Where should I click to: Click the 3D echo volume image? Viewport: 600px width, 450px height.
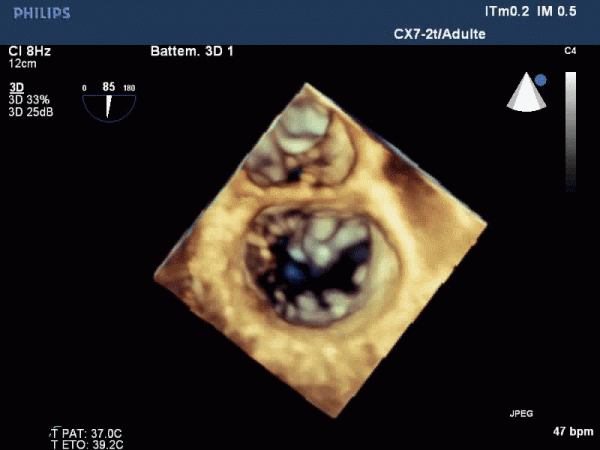point(321,249)
